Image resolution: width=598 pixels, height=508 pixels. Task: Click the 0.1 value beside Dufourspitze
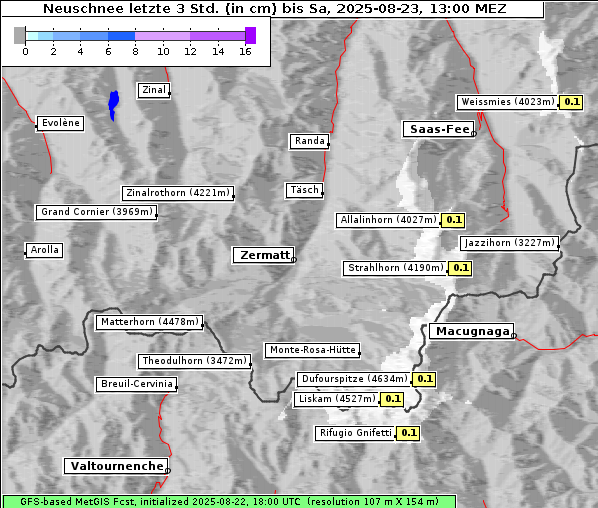[x=424, y=379]
